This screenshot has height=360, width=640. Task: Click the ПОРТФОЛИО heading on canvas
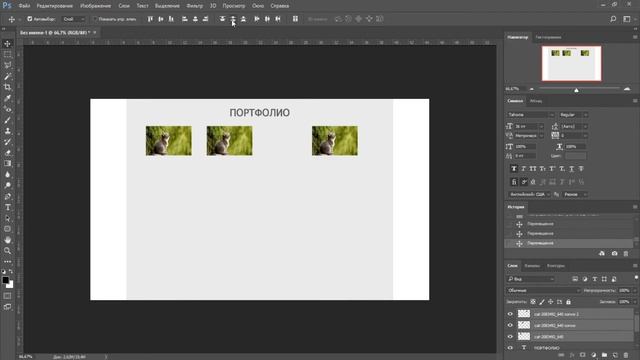[x=260, y=113]
